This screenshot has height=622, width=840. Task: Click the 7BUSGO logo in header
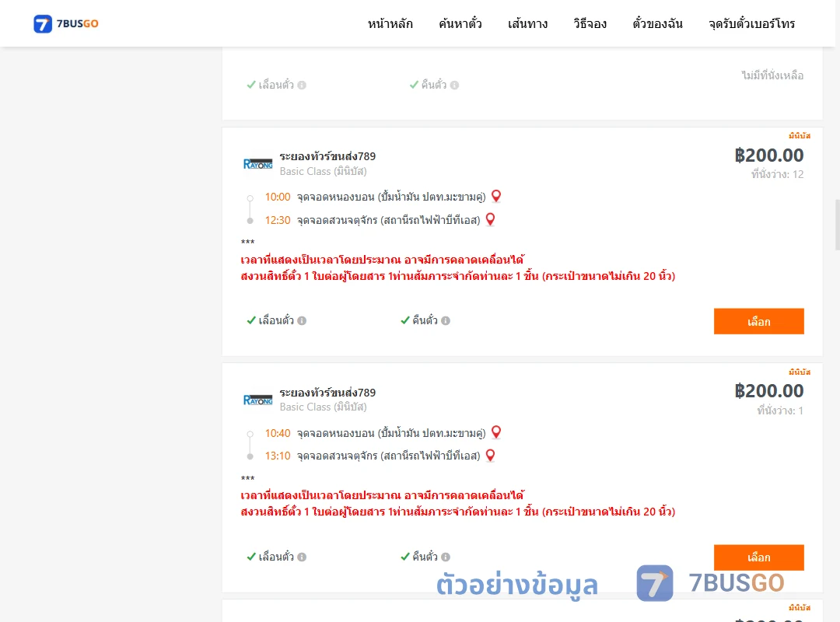[x=66, y=23]
